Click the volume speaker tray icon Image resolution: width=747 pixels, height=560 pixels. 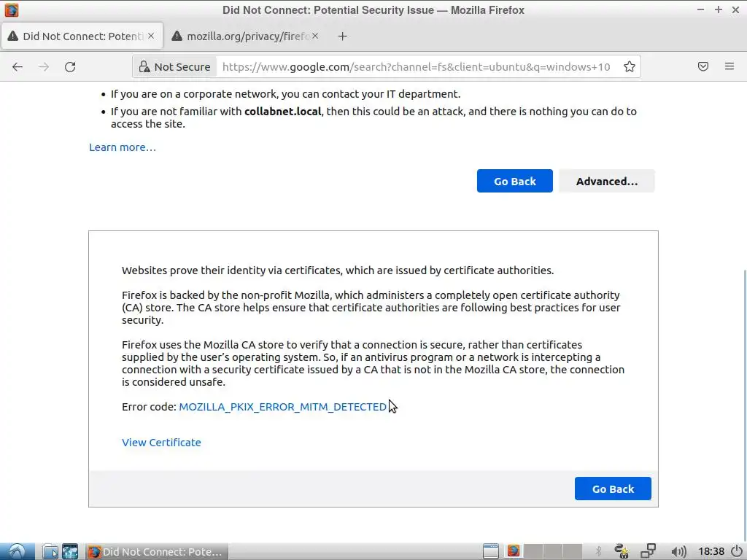pos(678,552)
